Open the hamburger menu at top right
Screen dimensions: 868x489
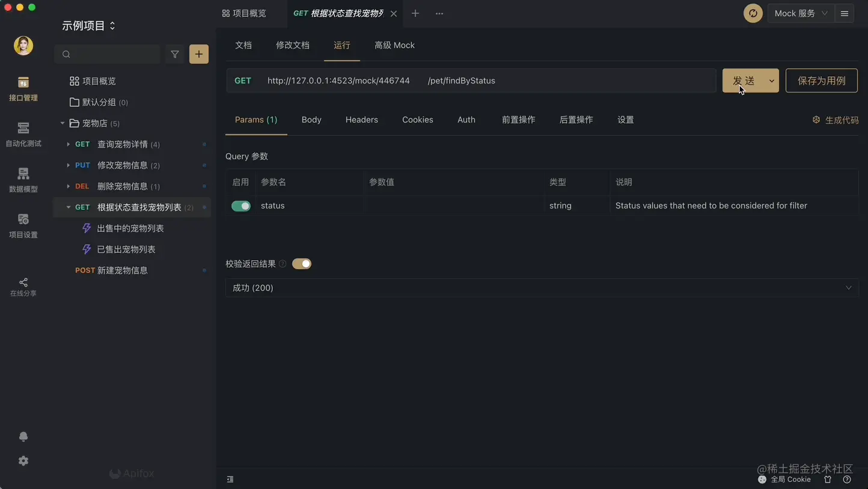844,13
